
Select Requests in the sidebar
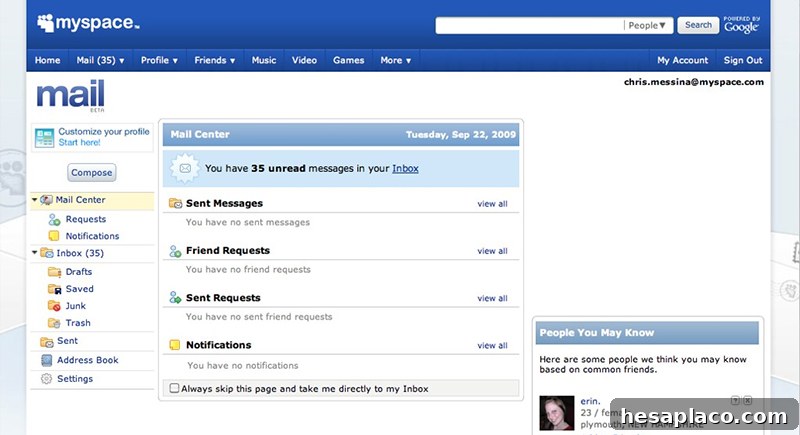pyautogui.click(x=86, y=219)
